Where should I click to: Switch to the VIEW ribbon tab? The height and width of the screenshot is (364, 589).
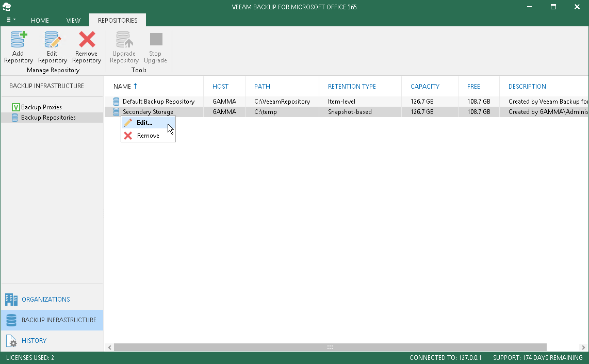(73, 20)
